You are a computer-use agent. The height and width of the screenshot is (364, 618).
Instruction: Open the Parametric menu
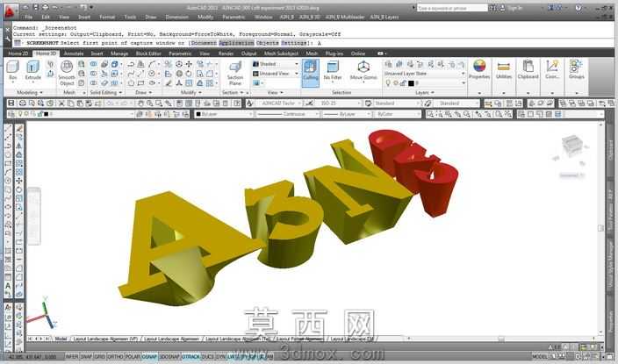point(234,17)
